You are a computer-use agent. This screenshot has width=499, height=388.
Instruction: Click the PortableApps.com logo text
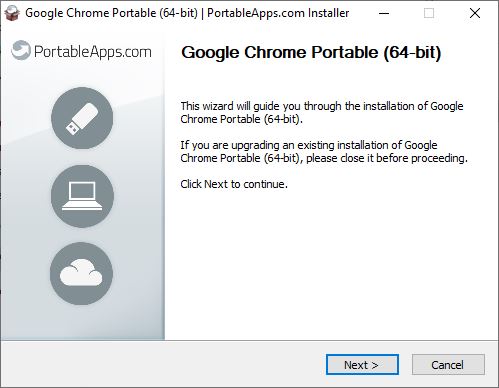(x=93, y=52)
